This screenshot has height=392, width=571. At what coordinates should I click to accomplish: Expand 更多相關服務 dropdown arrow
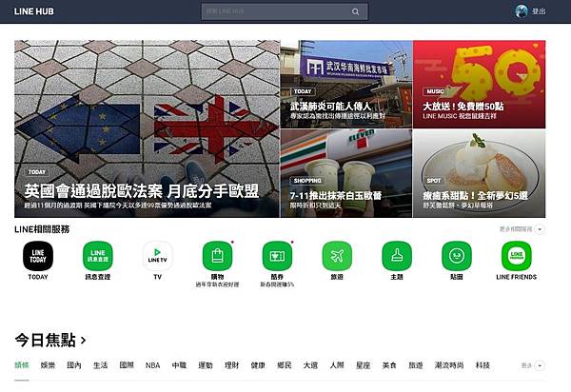(x=540, y=229)
